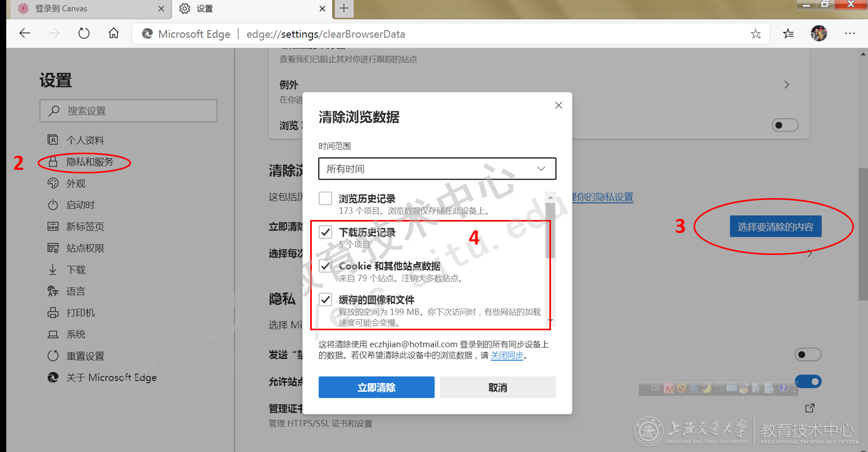
Task: Click the Edge logo beside 关于 Microsoft Edge
Action: (53, 377)
